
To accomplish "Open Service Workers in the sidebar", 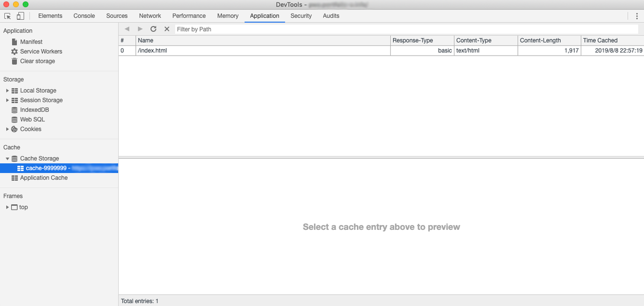I will pos(41,51).
